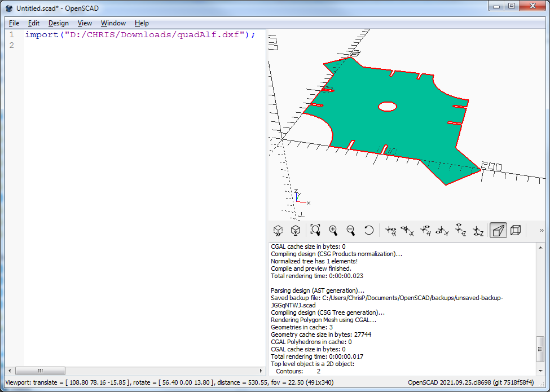Viewport: 550px width, 392px height.
Task: Zoom out using the magnifier minus icon
Action: (351, 230)
